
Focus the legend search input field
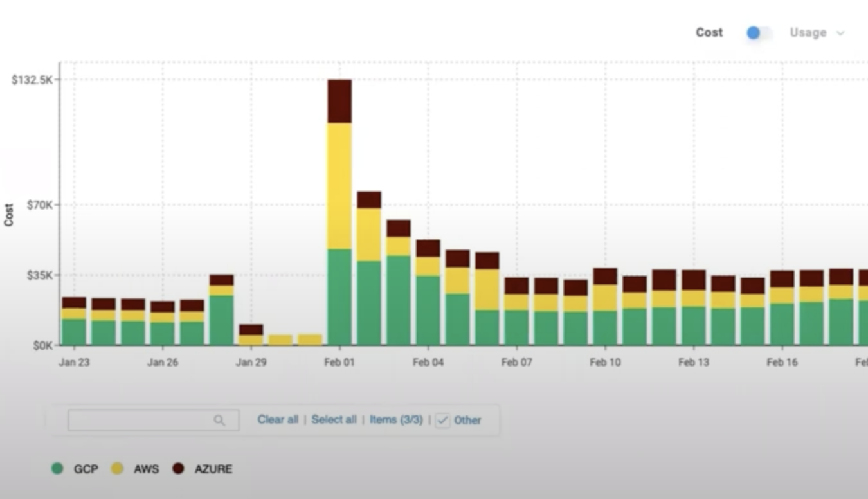(x=154, y=420)
